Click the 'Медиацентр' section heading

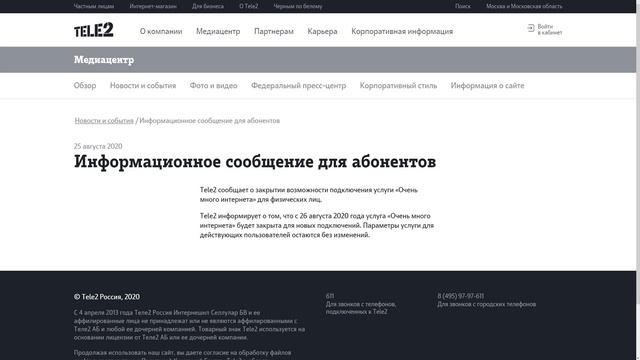click(x=104, y=60)
